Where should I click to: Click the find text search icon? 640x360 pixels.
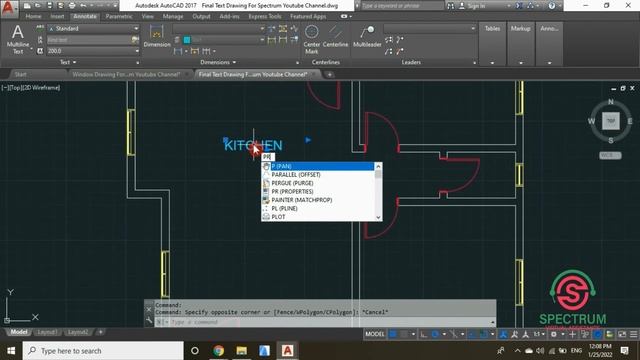[135, 40]
